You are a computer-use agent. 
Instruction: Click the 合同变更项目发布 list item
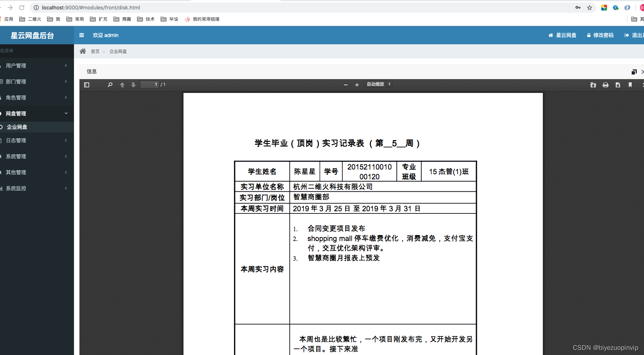pos(336,228)
